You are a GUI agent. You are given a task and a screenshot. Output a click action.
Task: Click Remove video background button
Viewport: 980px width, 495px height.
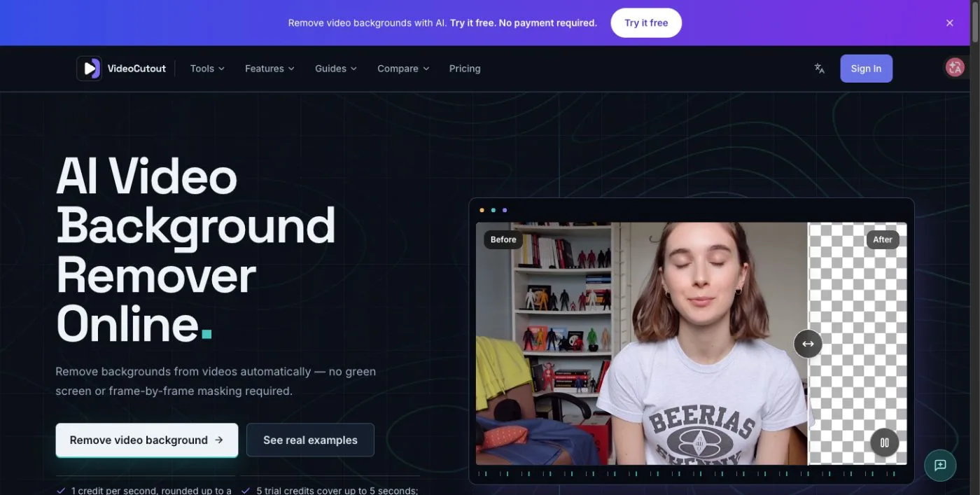click(147, 440)
